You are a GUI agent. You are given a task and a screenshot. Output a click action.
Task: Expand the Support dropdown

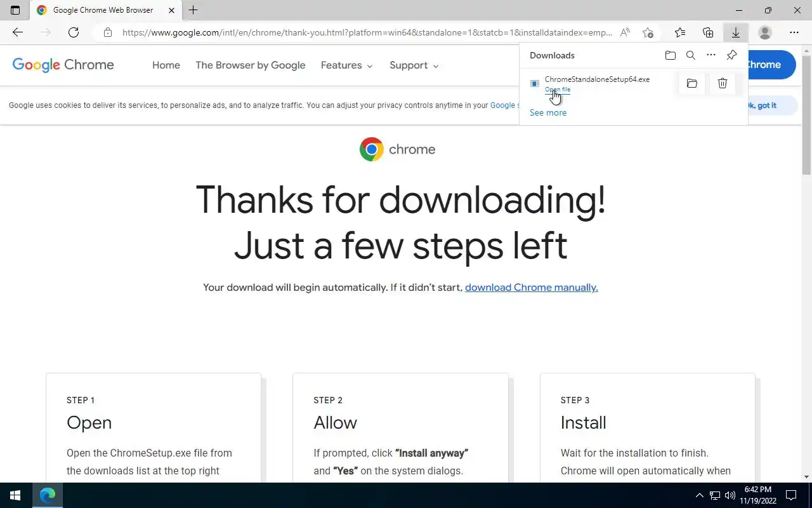[x=414, y=65]
